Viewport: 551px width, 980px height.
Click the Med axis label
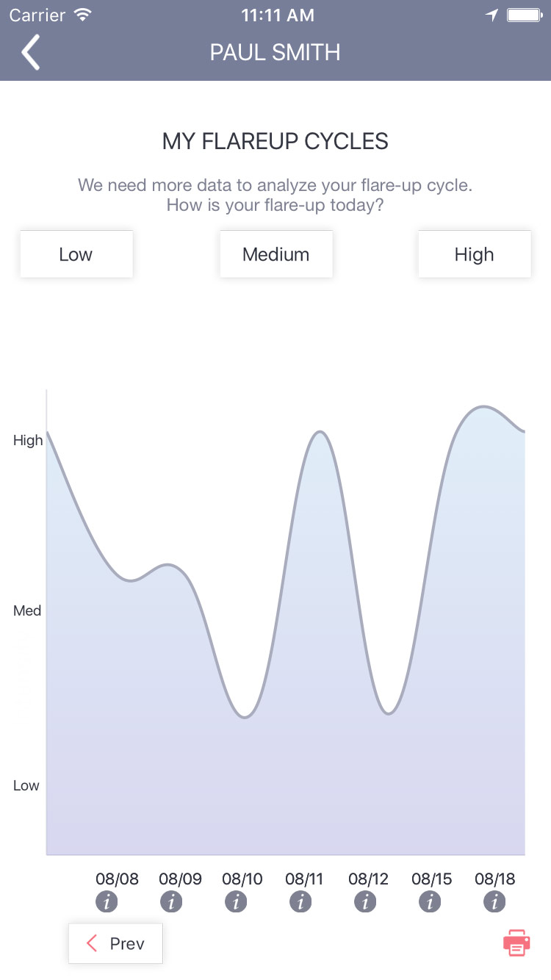(x=27, y=610)
